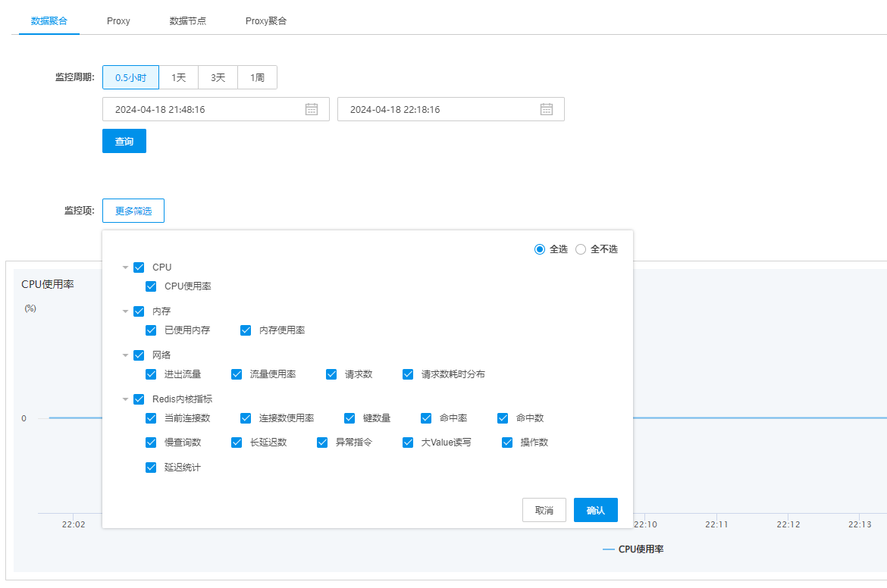Select 3天 monitoring period
The height and width of the screenshot is (588, 887).
point(218,77)
